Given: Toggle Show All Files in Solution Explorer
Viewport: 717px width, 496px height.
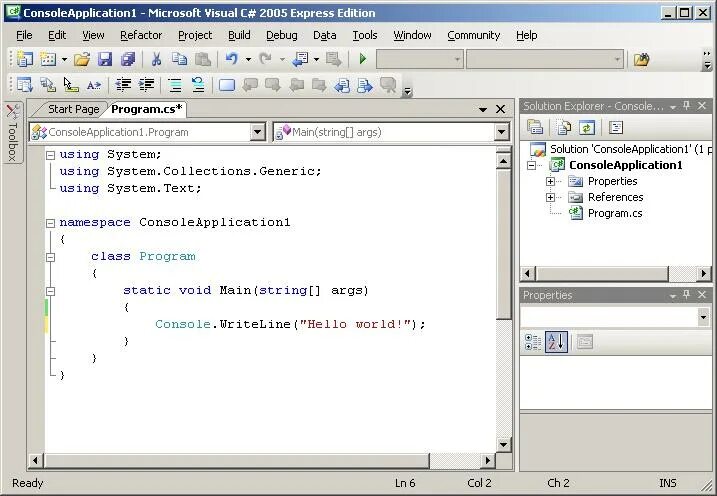Looking at the screenshot, I should pos(564,128).
